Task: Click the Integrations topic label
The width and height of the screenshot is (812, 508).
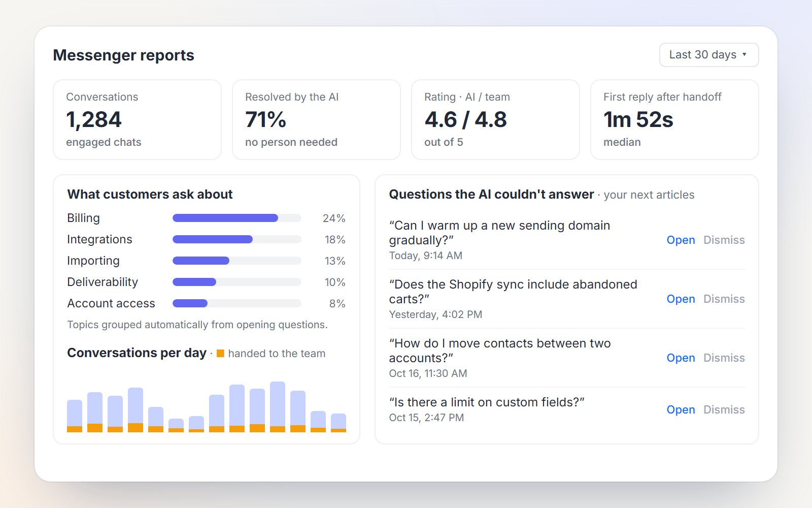Action: 99,239
